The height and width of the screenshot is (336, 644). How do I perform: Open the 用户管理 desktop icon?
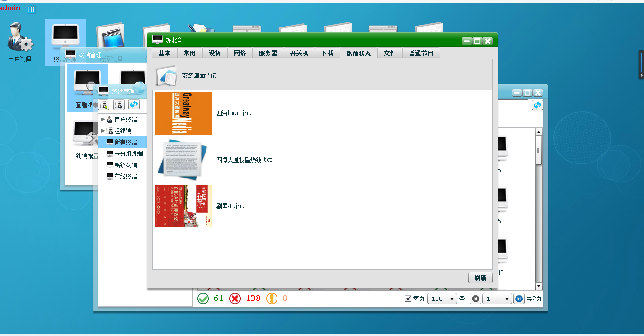(20, 42)
